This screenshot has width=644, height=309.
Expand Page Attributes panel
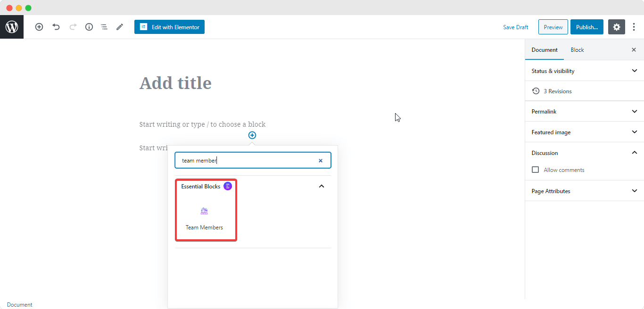pos(585,191)
